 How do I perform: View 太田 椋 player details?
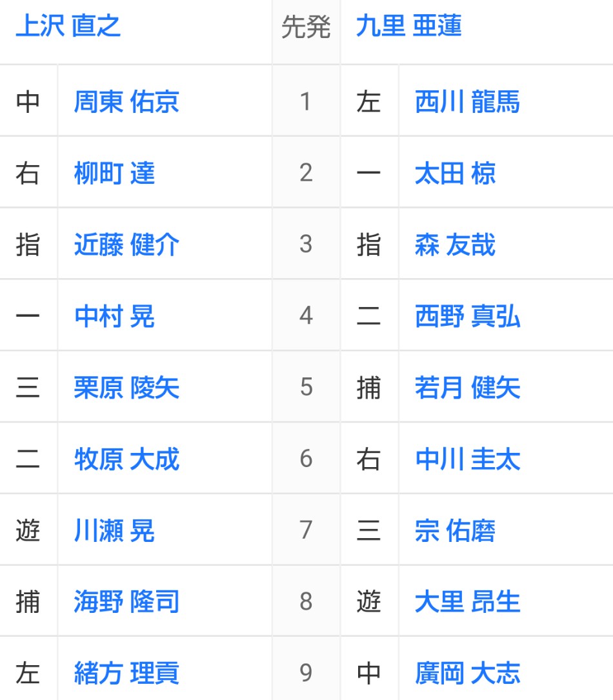click(x=455, y=174)
